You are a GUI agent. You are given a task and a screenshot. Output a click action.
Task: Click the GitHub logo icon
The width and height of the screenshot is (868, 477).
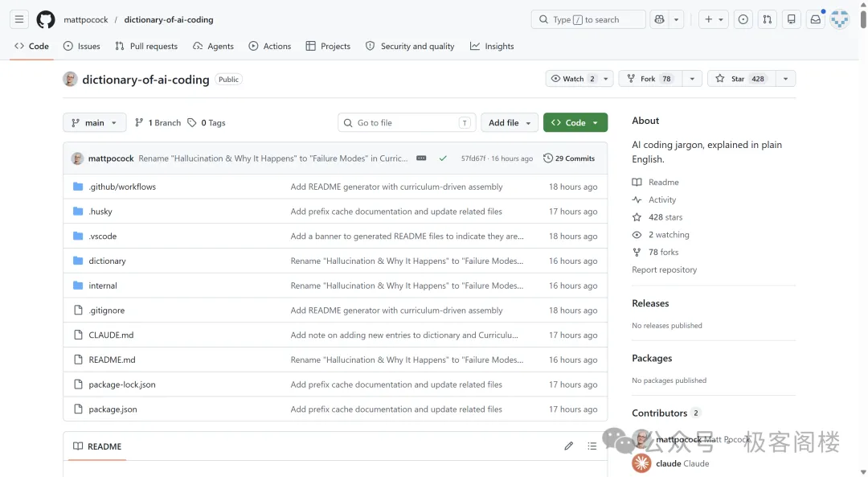point(45,19)
